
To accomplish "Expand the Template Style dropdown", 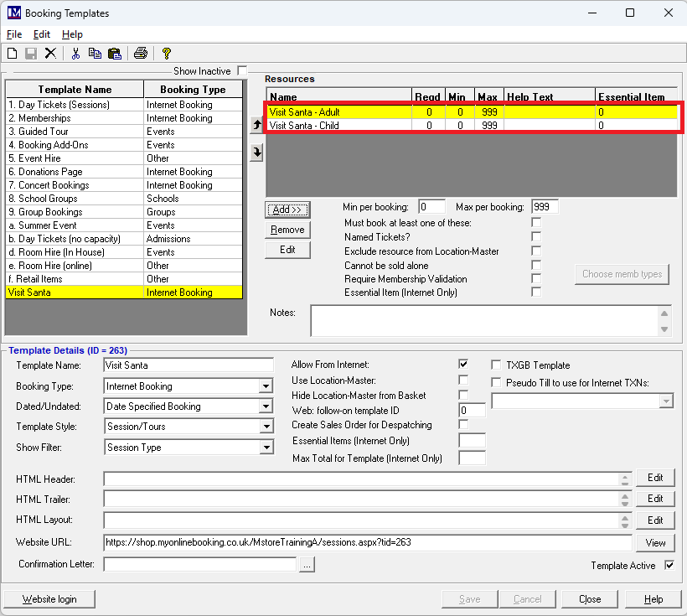I will coord(266,427).
